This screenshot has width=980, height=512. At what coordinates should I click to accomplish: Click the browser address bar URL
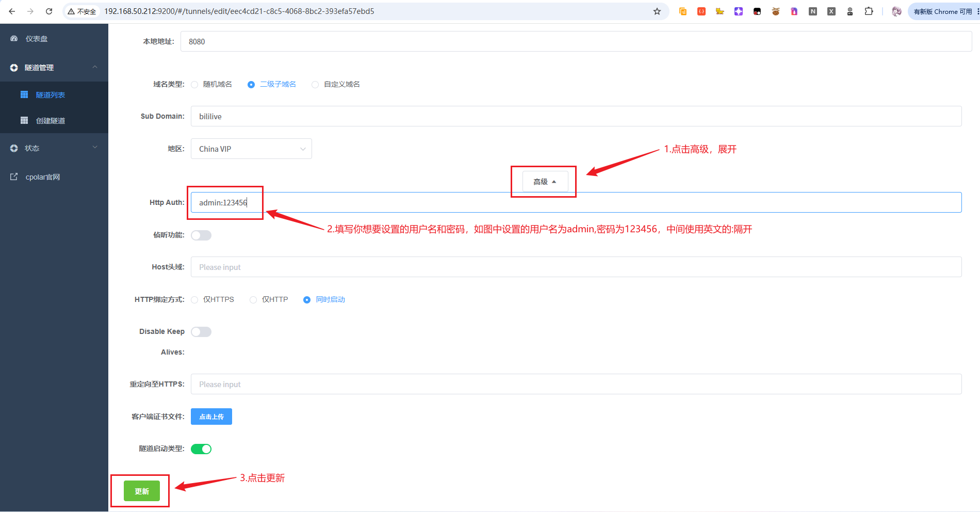239,11
